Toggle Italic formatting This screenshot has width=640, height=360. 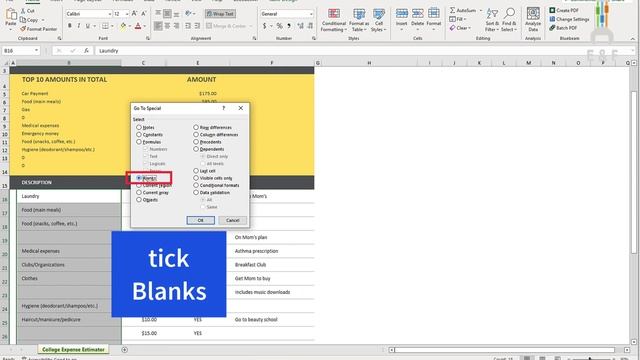pos(78,26)
